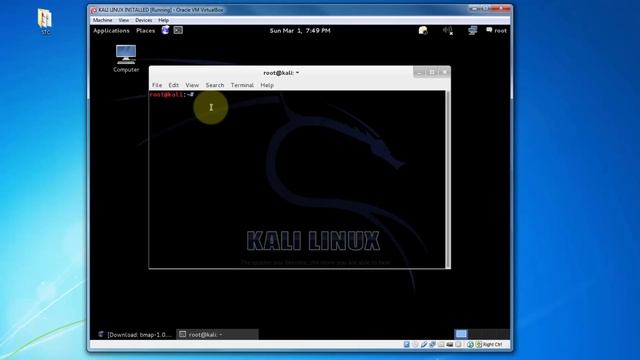Click the shared folders icon in VirtualBox status bar
Viewport: 640px width, 360px height.
441,344
